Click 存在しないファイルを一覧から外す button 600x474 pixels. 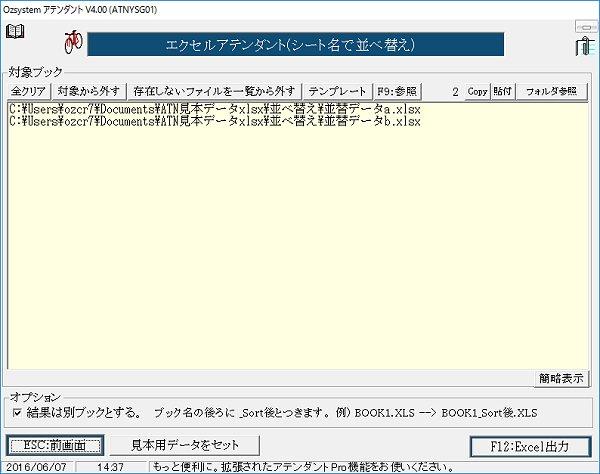pyautogui.click(x=214, y=91)
